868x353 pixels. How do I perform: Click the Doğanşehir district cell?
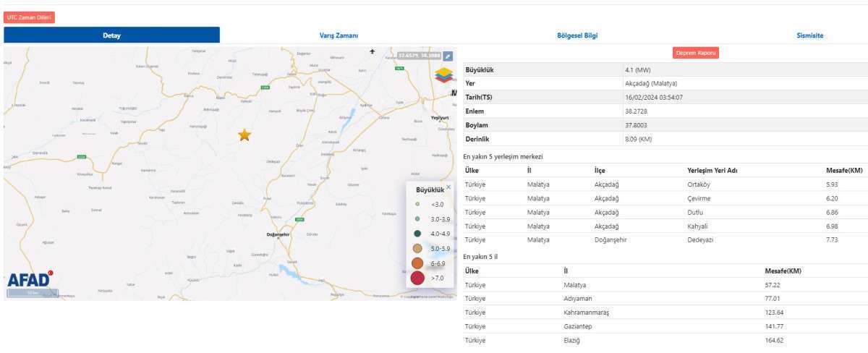610,239
